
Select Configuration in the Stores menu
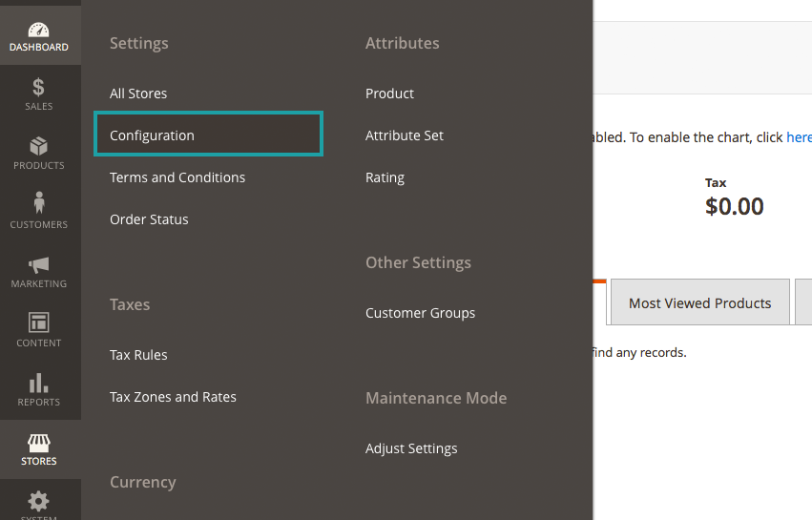(x=152, y=135)
